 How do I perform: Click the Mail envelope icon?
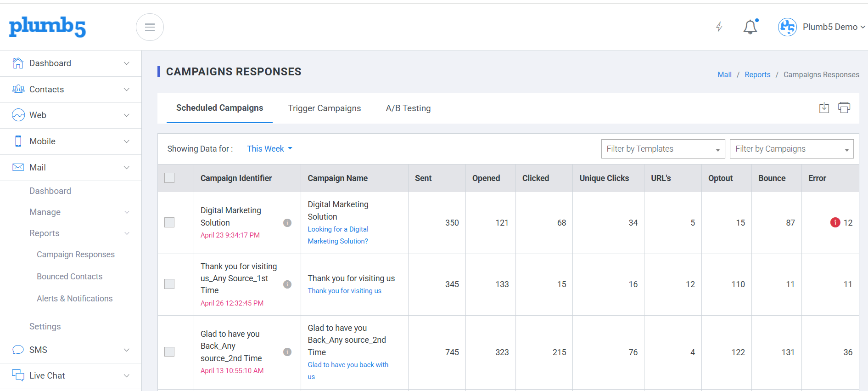(18, 167)
